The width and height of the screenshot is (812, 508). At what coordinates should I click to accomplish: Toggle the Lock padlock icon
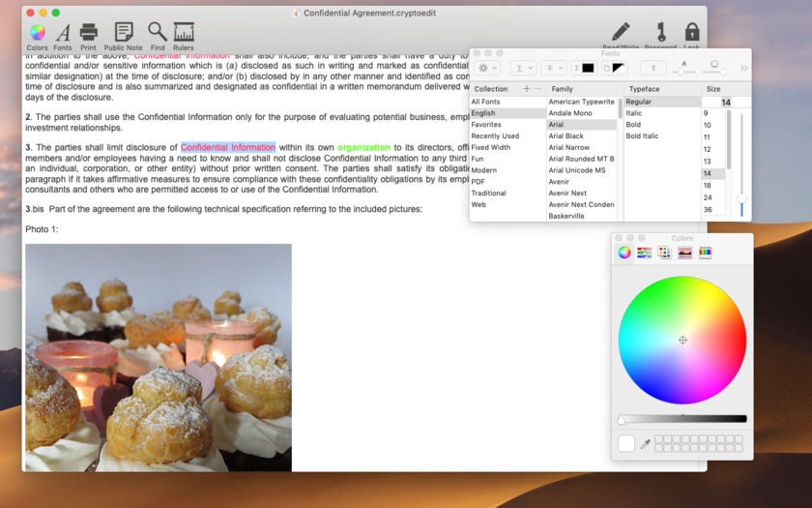pyautogui.click(x=691, y=33)
